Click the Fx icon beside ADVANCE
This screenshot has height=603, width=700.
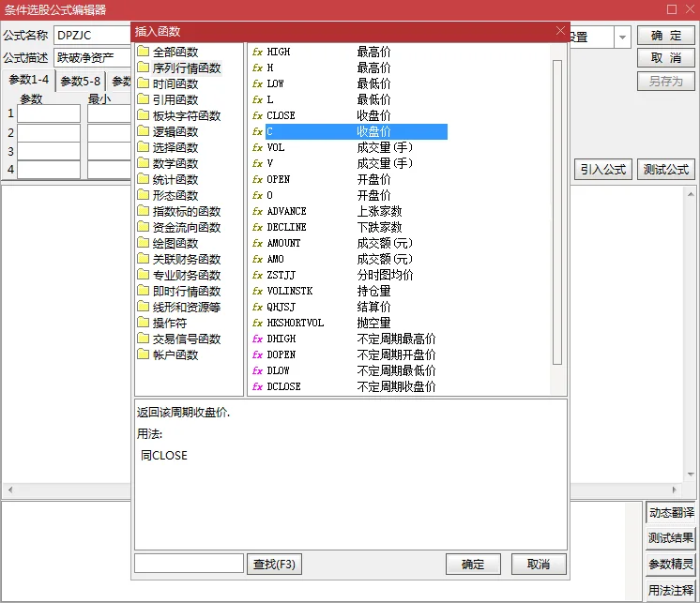257,211
